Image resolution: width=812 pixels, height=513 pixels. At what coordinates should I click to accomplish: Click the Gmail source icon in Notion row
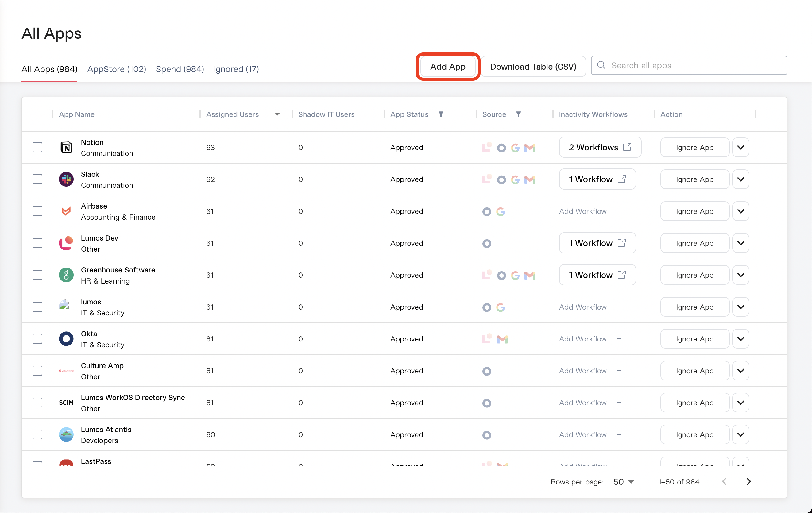(530, 148)
